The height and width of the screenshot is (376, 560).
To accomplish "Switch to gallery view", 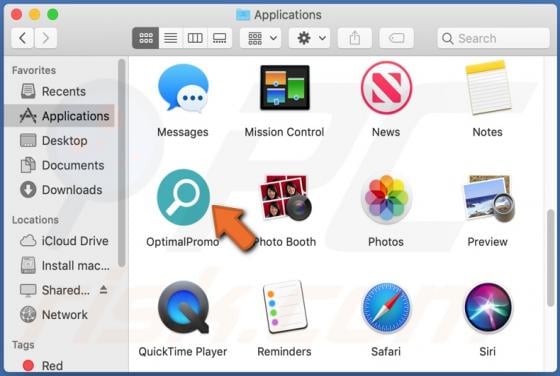I will click(x=219, y=38).
